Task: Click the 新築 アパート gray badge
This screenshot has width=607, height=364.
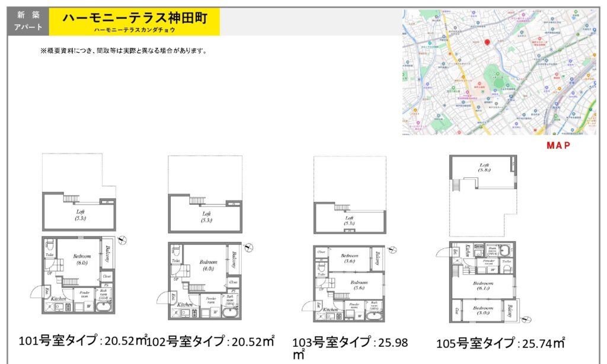Action: pyautogui.click(x=27, y=21)
